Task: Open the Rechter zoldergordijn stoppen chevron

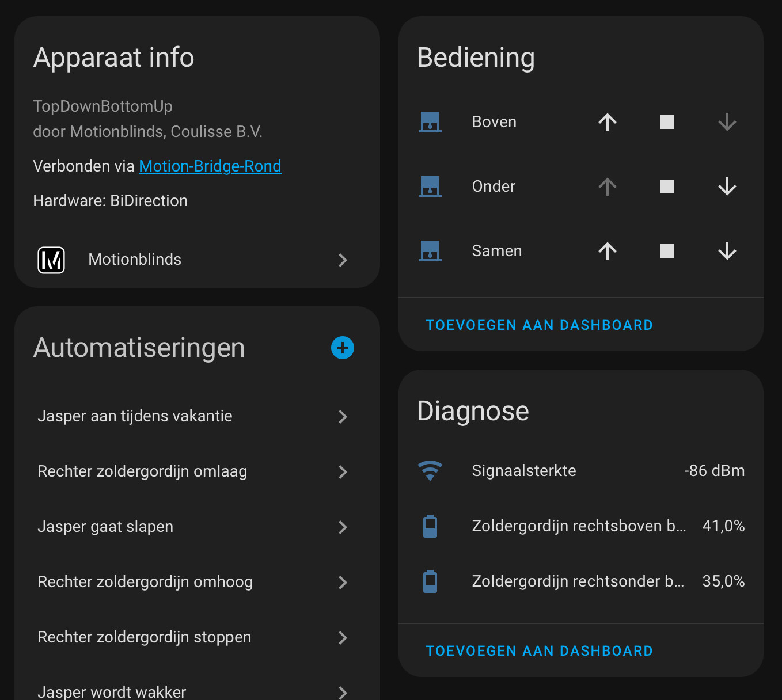Action: (x=343, y=638)
